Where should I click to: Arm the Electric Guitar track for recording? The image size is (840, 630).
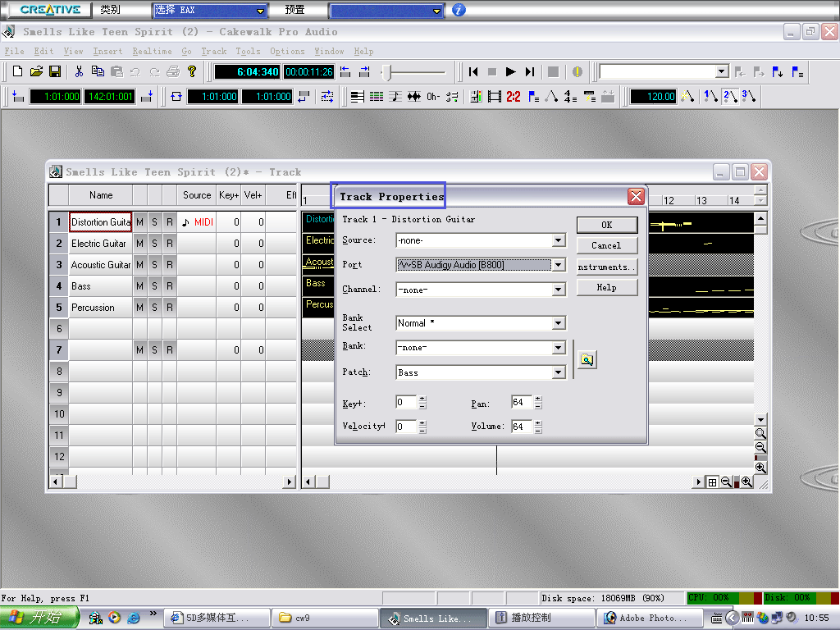coord(169,243)
